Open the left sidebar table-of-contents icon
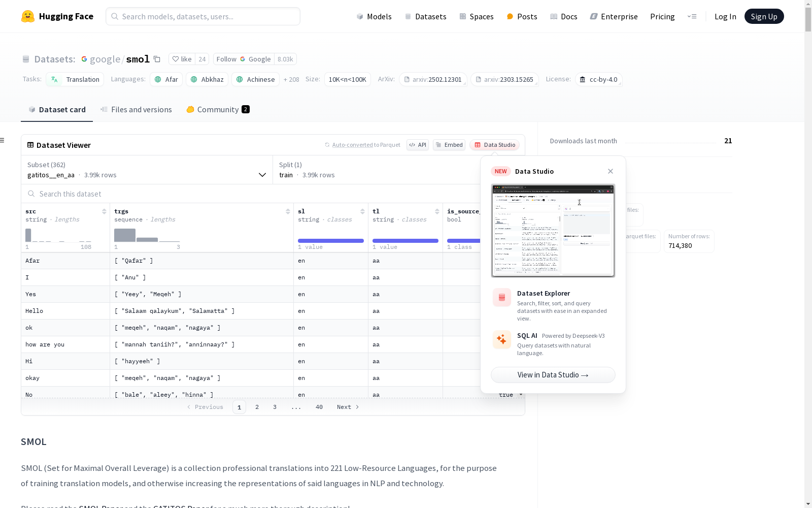Image resolution: width=812 pixels, height=508 pixels. (x=3, y=140)
